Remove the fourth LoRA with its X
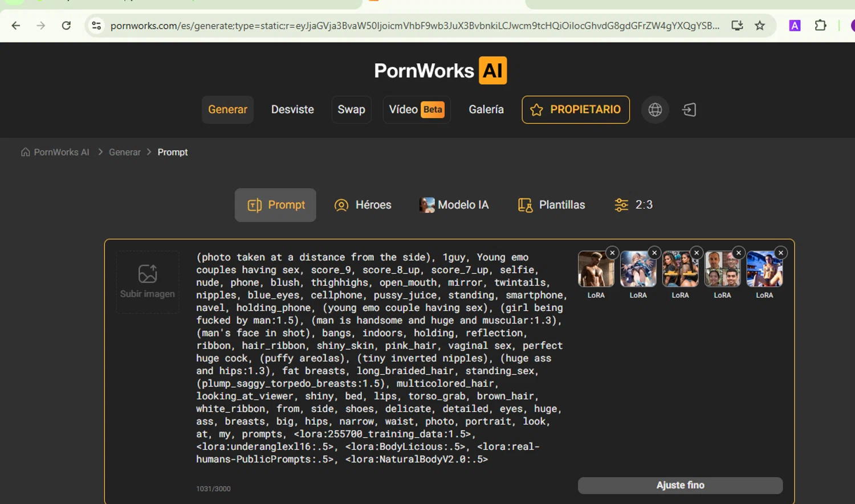The width and height of the screenshot is (855, 504). (739, 253)
